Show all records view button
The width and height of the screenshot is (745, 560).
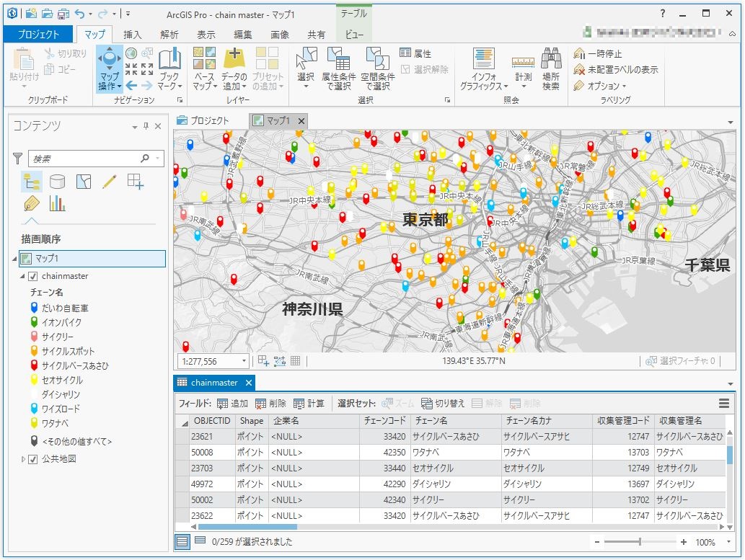[x=182, y=541]
